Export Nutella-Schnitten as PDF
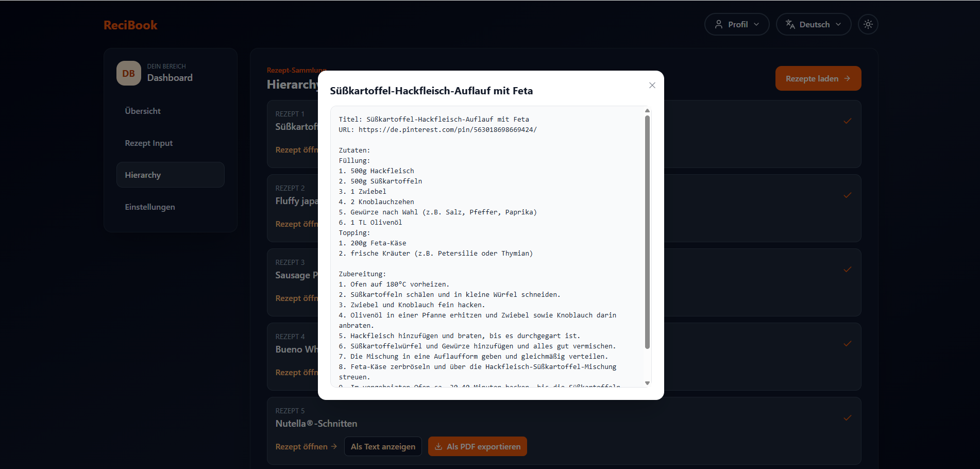980x469 pixels. click(477, 446)
